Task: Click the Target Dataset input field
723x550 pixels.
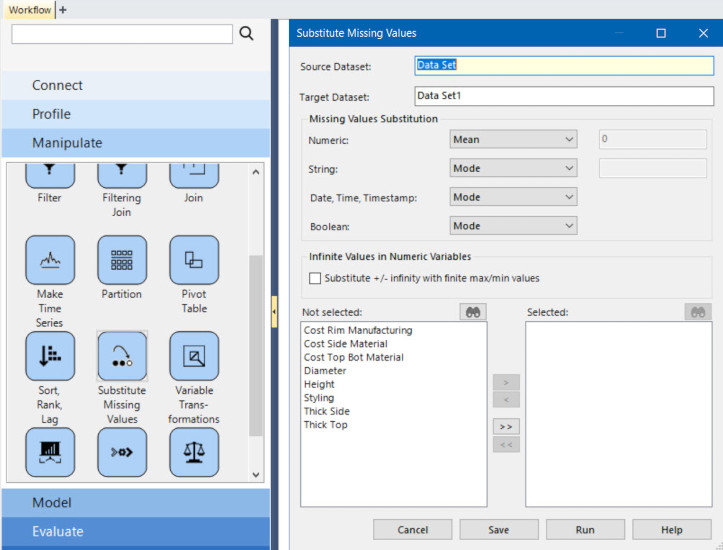Action: pyautogui.click(x=563, y=96)
